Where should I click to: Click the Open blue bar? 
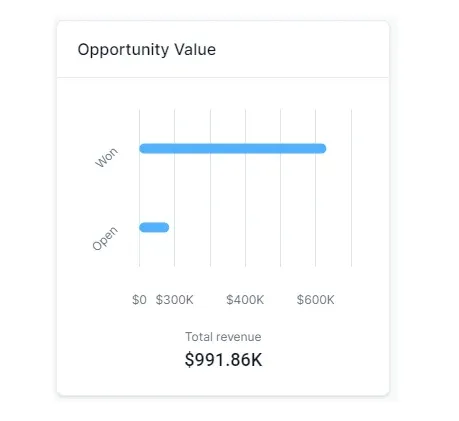[x=154, y=227]
